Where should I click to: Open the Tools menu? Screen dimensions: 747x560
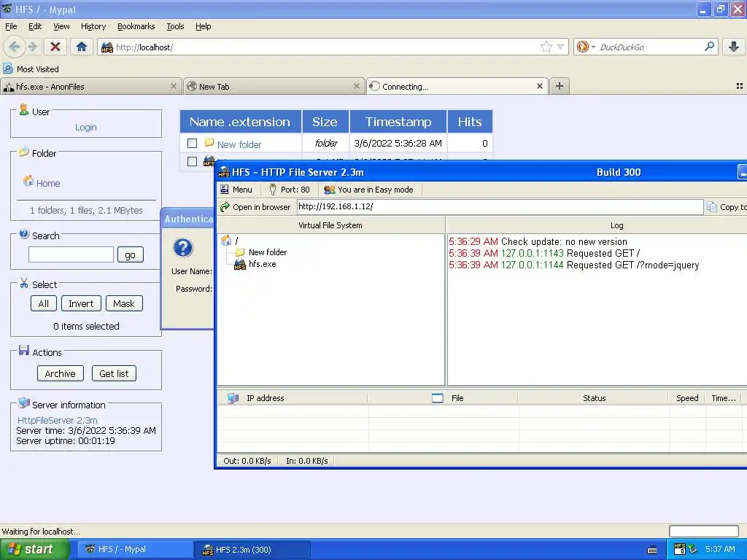(175, 26)
